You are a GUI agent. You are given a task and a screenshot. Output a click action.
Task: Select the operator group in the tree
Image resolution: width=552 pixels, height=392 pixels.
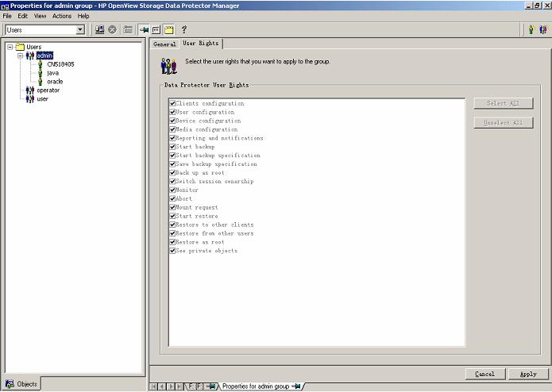48,90
